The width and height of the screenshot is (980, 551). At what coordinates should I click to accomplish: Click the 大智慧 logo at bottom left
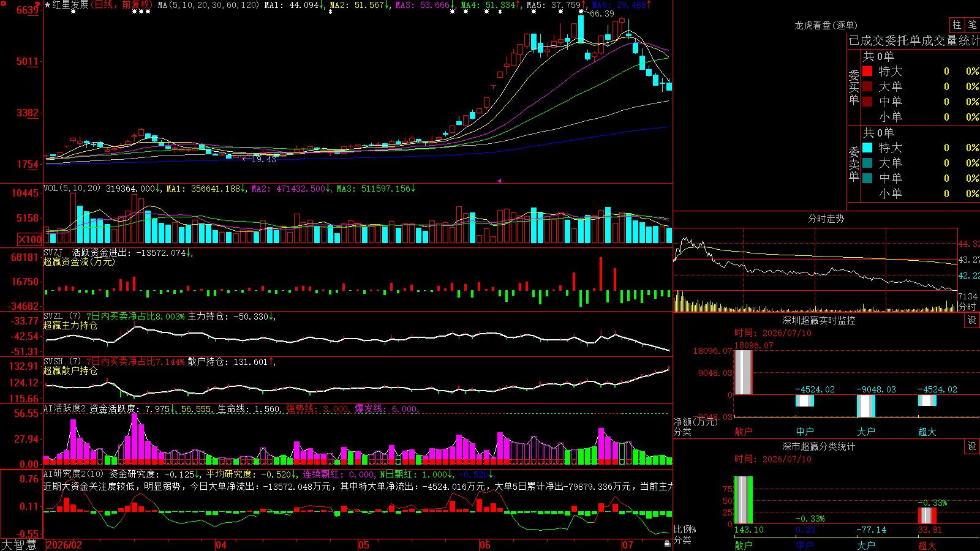[19, 545]
